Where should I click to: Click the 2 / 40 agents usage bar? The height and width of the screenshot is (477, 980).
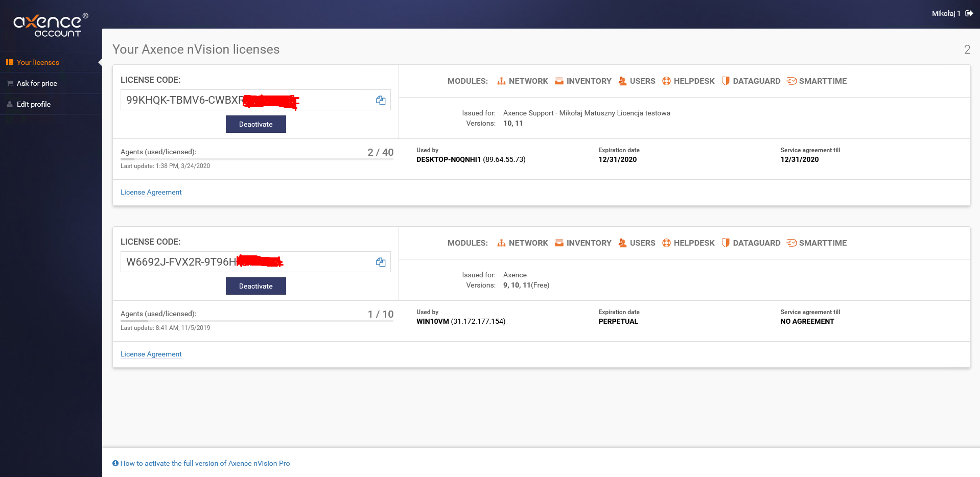click(x=256, y=159)
